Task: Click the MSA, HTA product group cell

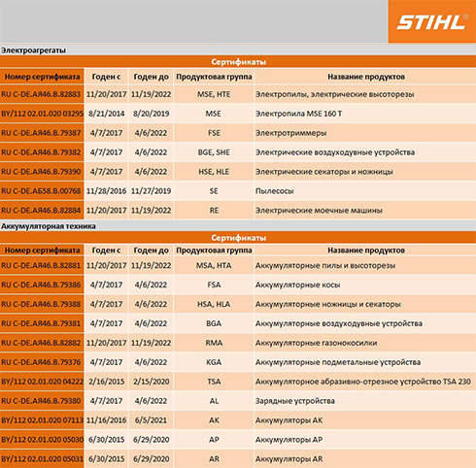Action: click(x=214, y=265)
